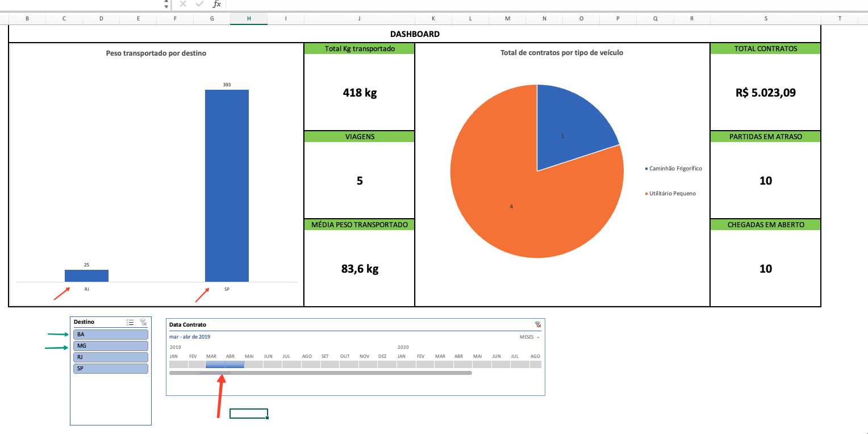
Task: Toggle the MG item in Destino slicer
Action: pos(111,346)
